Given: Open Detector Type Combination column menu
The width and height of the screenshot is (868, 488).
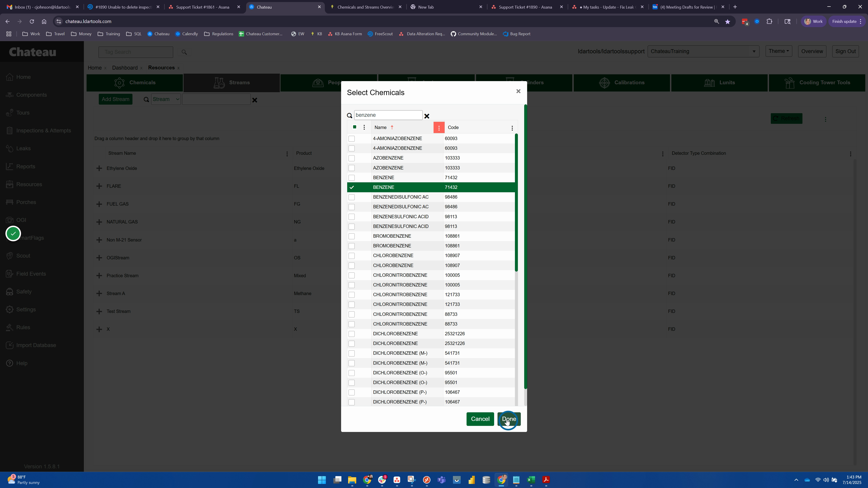Looking at the screenshot, I should [x=850, y=154].
